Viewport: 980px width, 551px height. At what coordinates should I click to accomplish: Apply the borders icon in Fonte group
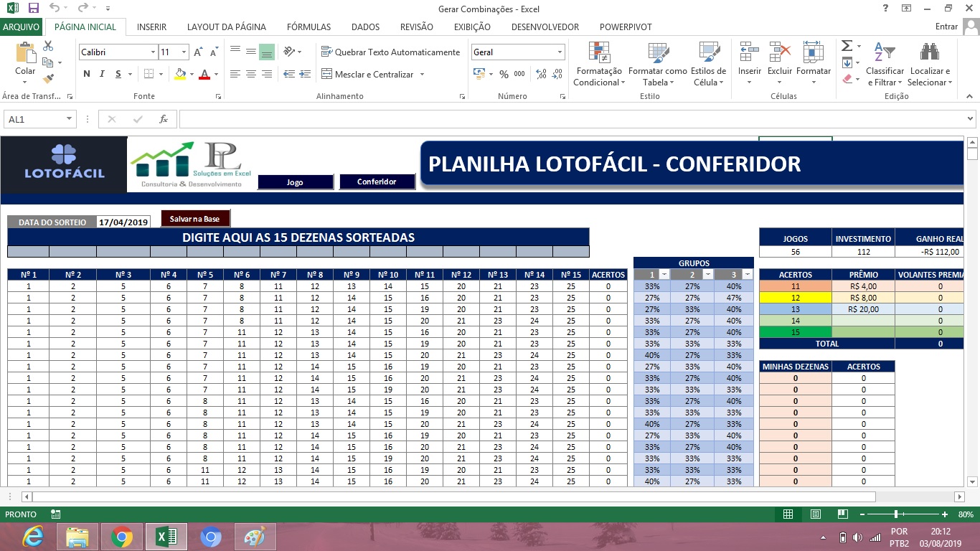tap(148, 74)
